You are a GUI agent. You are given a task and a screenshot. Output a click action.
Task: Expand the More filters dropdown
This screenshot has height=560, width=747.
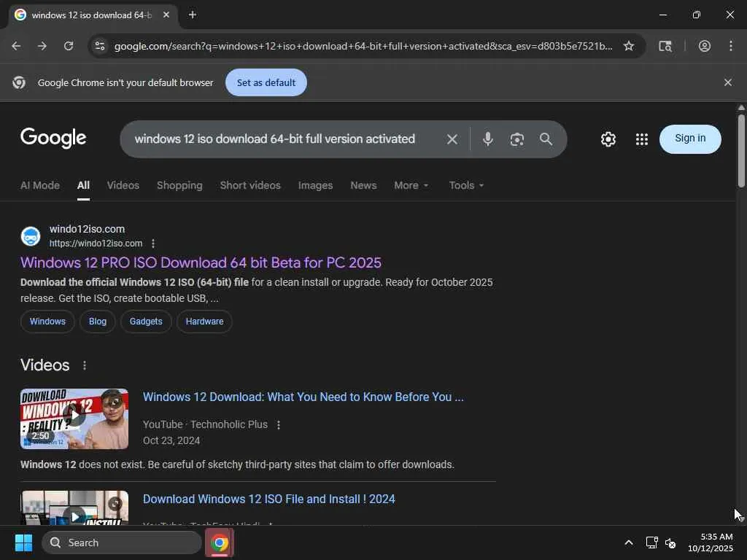(x=411, y=185)
